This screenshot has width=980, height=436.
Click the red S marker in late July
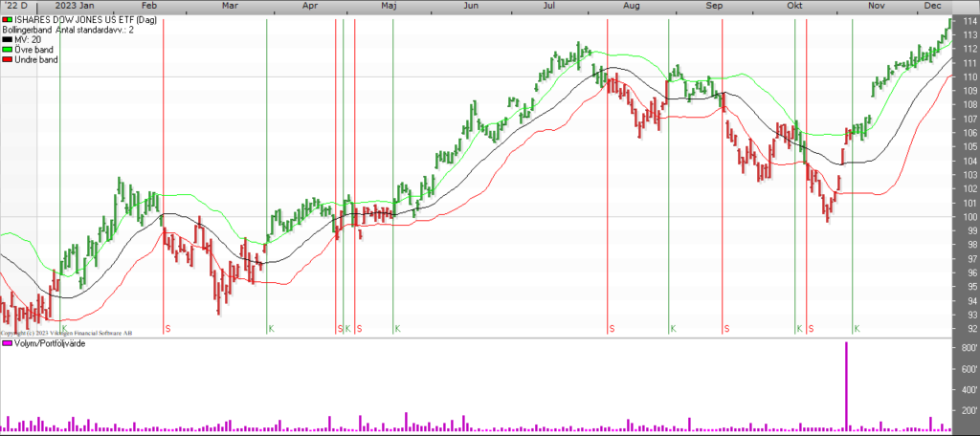612,329
